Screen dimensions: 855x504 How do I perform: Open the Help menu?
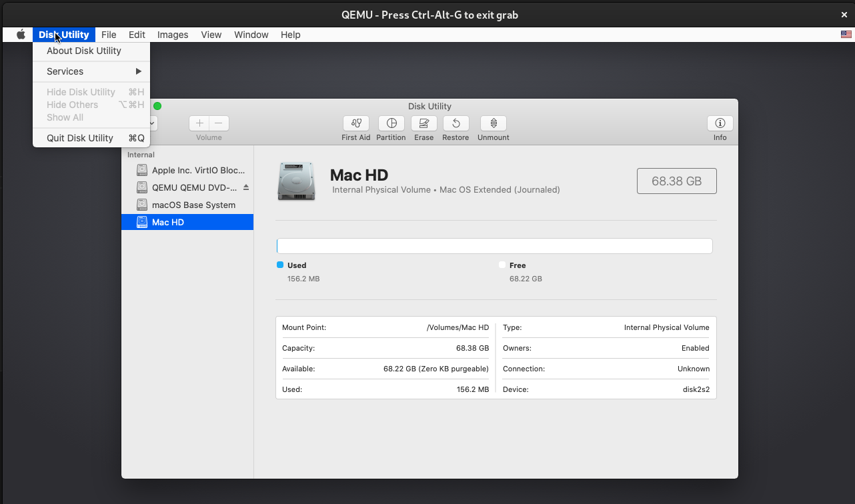291,35
